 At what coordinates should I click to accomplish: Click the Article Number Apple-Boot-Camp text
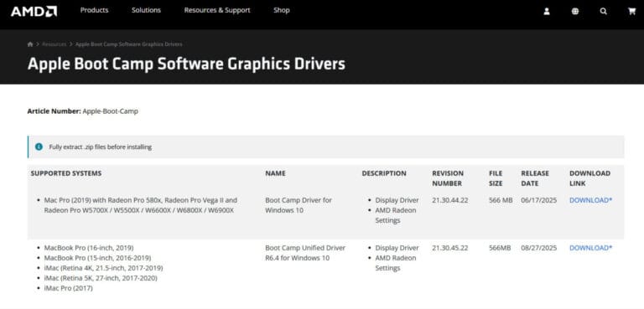tap(82, 111)
